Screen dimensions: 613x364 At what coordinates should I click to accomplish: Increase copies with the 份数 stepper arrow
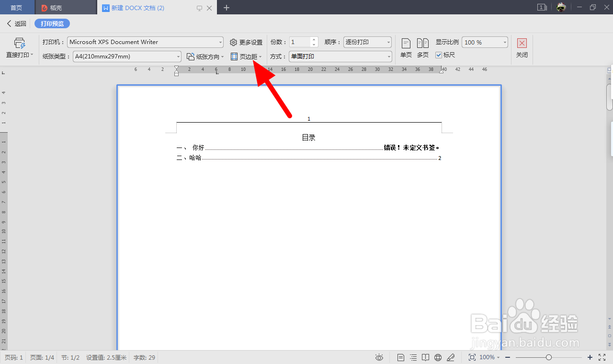tap(314, 39)
